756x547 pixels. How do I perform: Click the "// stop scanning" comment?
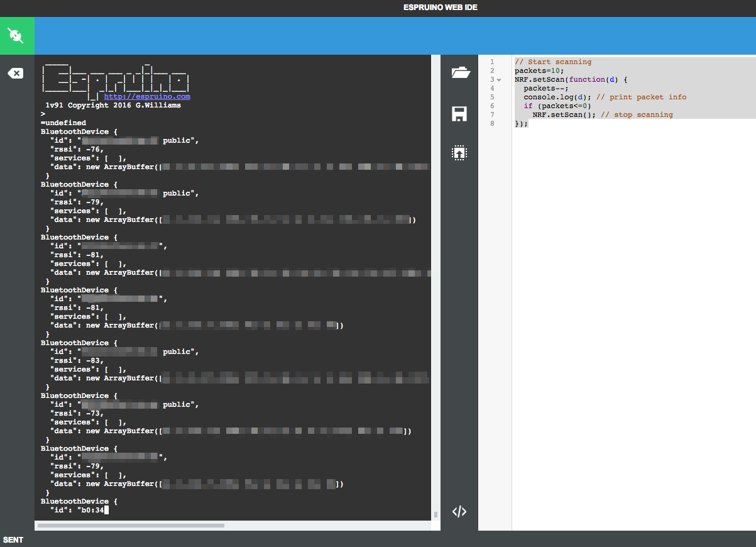pos(637,114)
